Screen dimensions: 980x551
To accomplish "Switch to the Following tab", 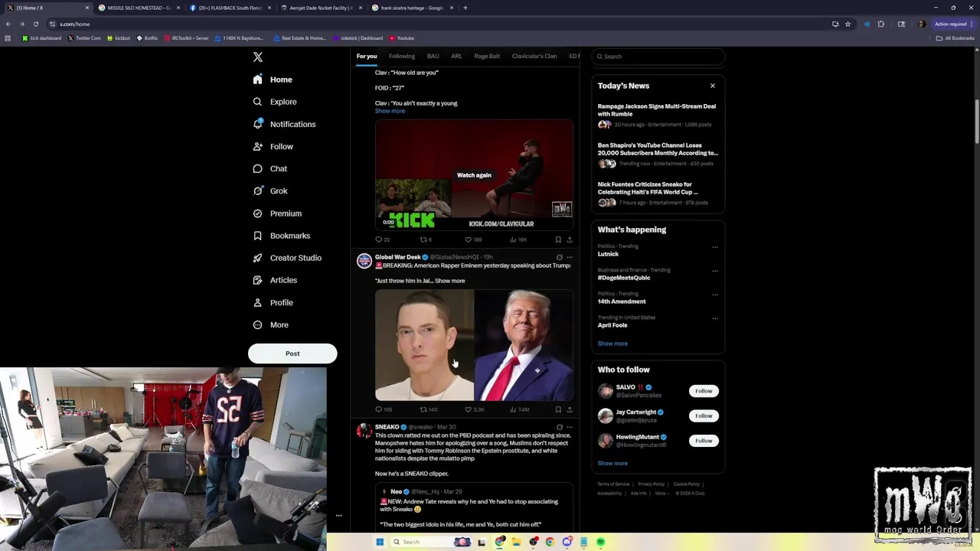I will pos(402,56).
